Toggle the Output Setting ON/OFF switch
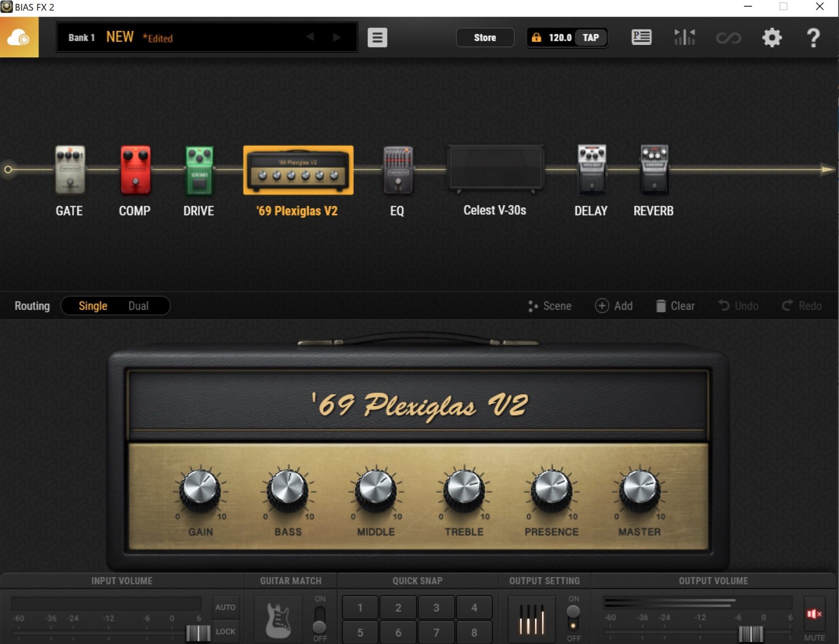 [573, 618]
